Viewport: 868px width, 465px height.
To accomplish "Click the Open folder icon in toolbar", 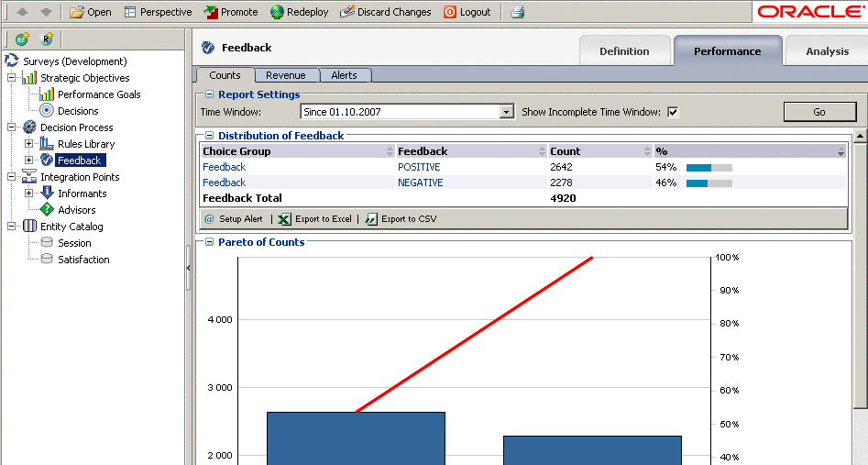I will tap(77, 12).
